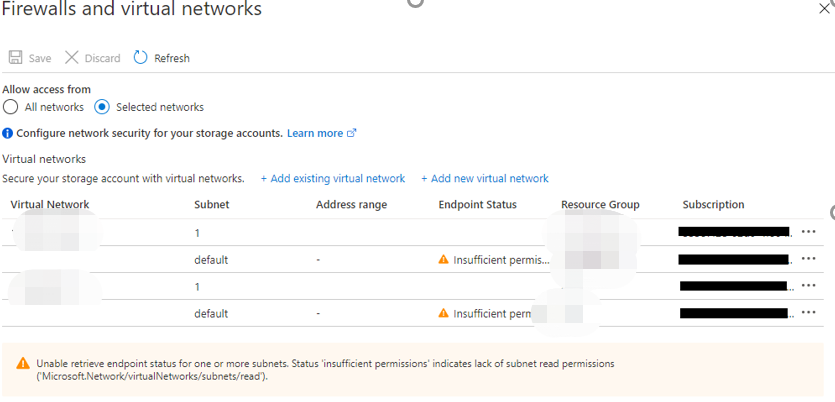835x402 pixels.
Task: Open ellipsis menu for last default subnet row
Action: (x=809, y=313)
